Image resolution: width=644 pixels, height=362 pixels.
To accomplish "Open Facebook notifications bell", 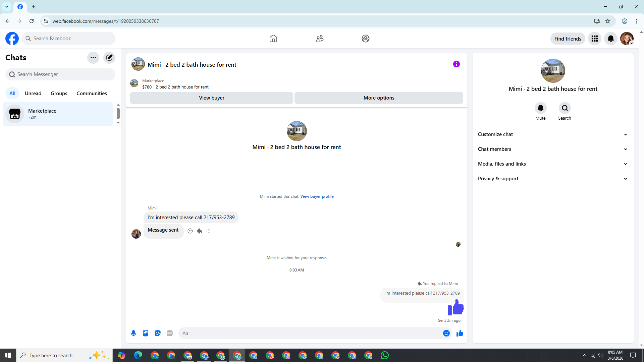I will [x=610, y=39].
